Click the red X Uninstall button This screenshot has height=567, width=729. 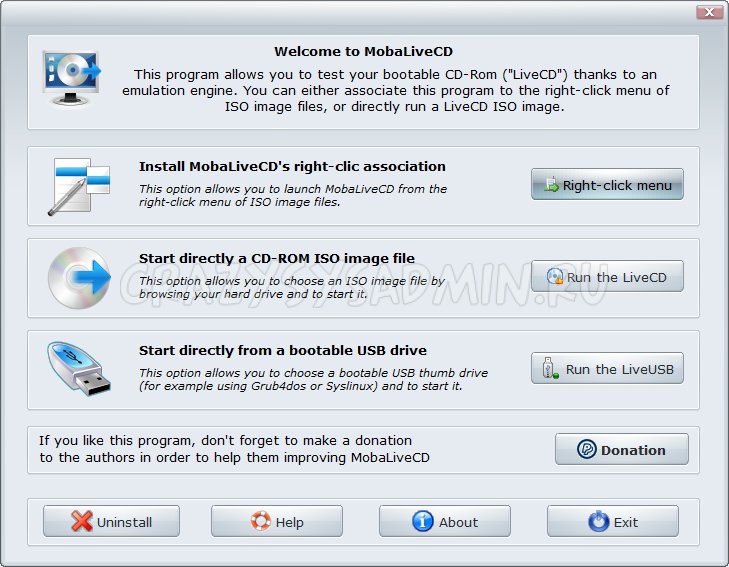pos(111,522)
